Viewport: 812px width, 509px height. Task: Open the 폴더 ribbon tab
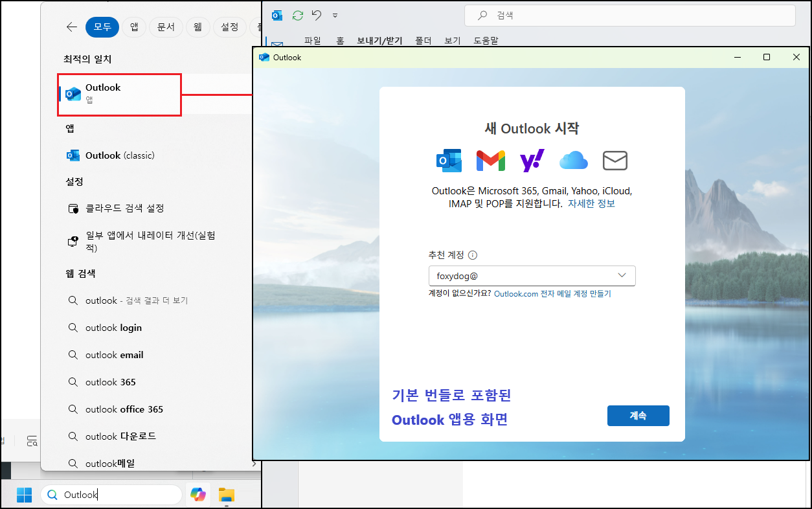pyautogui.click(x=423, y=41)
